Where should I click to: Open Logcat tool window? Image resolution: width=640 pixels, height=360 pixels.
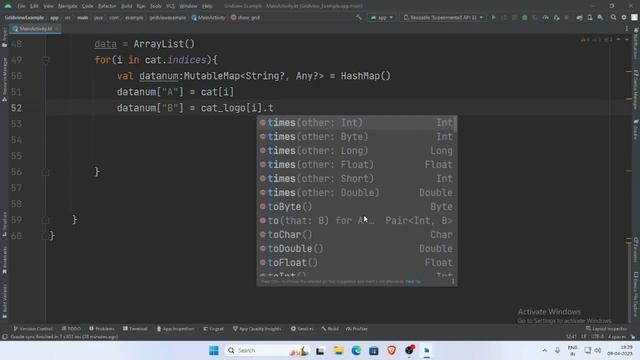[x=213, y=329]
